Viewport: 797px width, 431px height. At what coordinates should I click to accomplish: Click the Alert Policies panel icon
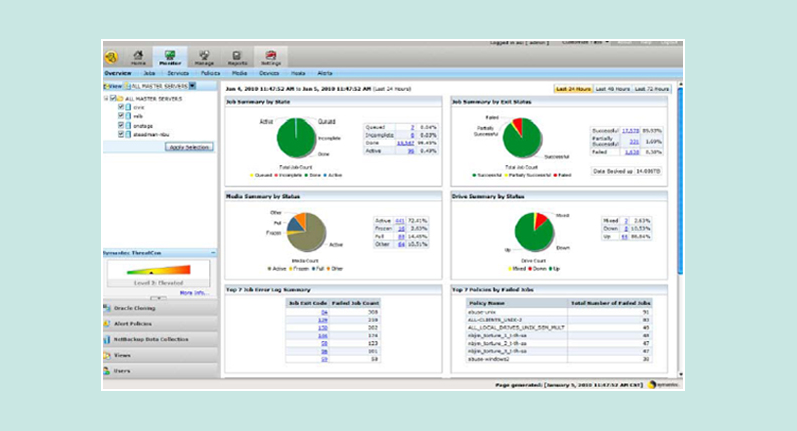tap(107, 324)
